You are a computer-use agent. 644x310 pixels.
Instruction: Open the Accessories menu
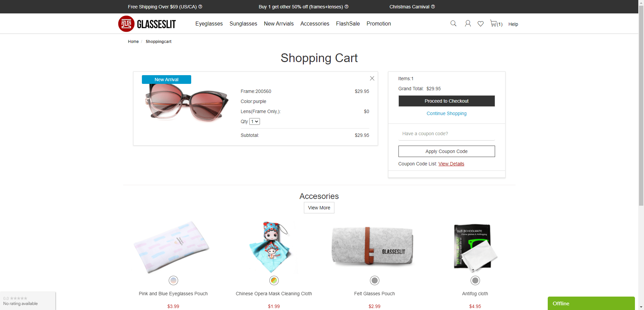coord(315,23)
